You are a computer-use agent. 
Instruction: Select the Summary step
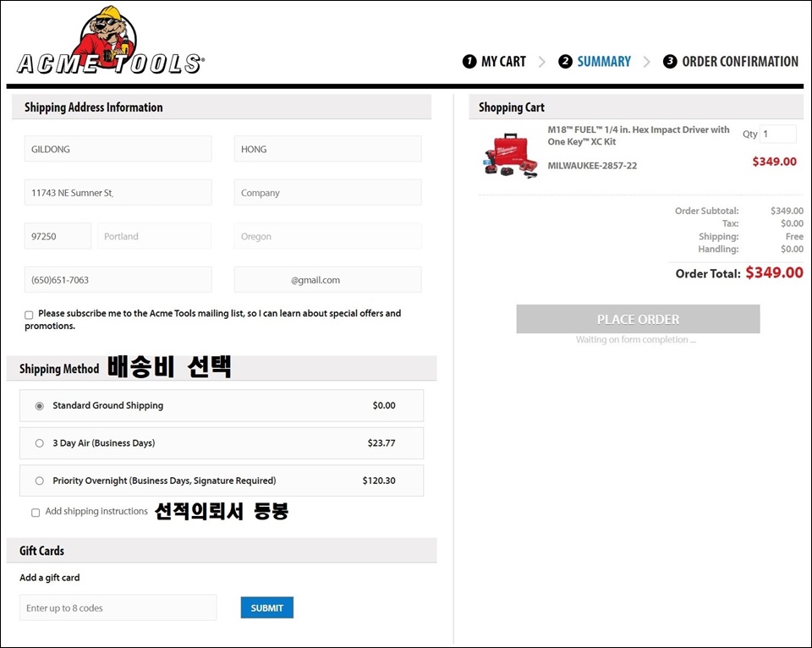(595, 62)
